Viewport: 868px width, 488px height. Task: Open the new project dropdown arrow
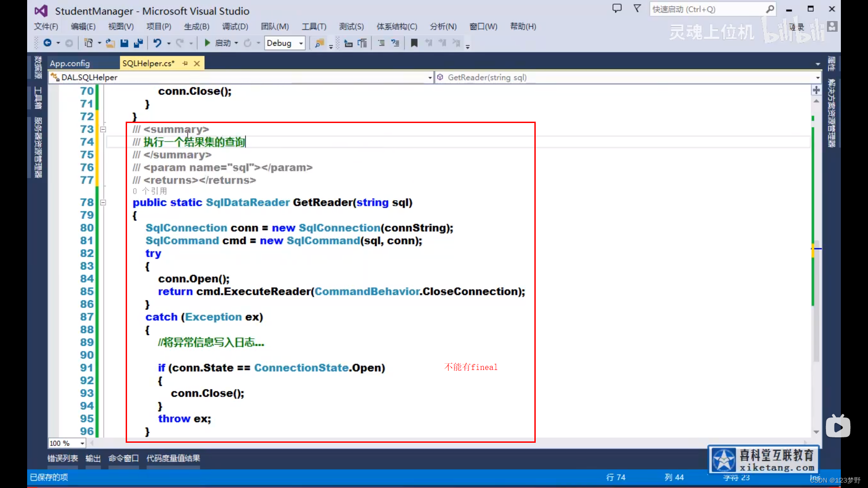click(x=99, y=43)
